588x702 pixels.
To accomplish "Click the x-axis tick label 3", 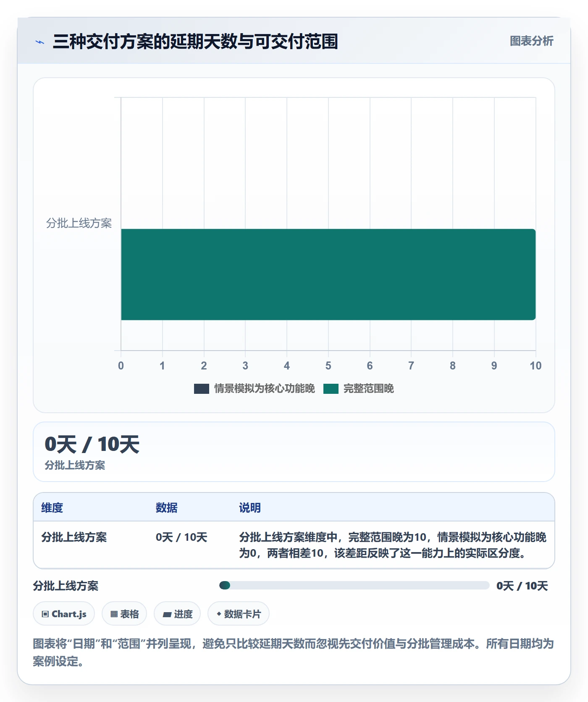I will click(245, 366).
